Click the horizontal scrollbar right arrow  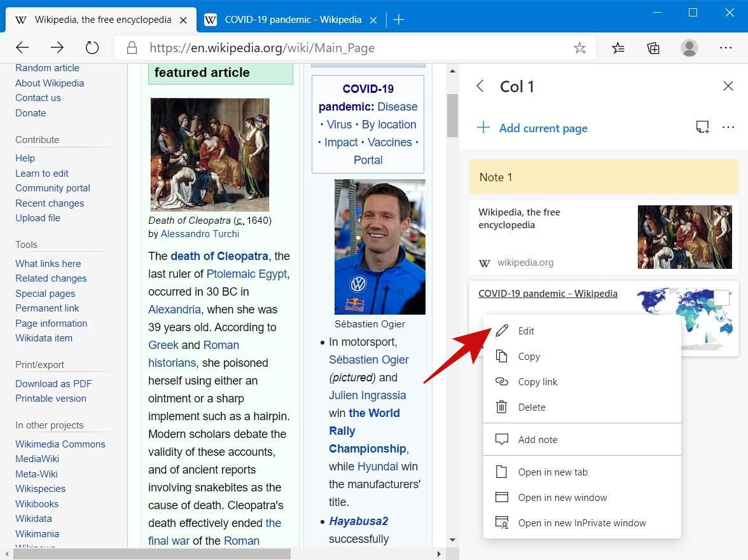pyautogui.click(x=439, y=554)
